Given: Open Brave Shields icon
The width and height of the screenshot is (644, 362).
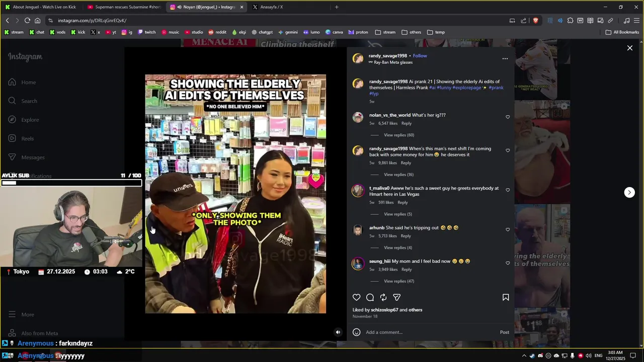Looking at the screenshot, I should click(535, 21).
